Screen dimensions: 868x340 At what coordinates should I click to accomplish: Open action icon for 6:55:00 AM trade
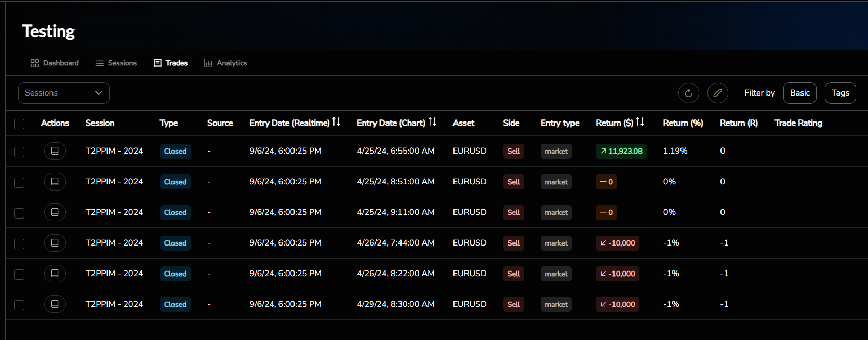[x=55, y=151]
